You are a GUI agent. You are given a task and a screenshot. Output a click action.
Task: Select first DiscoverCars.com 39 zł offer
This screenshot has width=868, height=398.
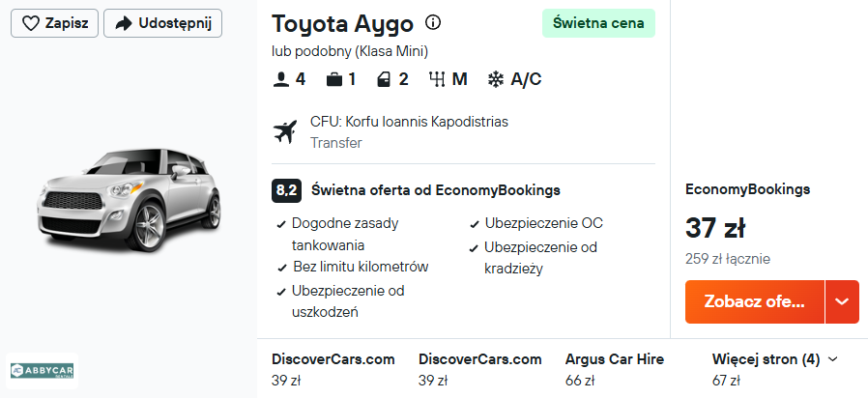[333, 369]
